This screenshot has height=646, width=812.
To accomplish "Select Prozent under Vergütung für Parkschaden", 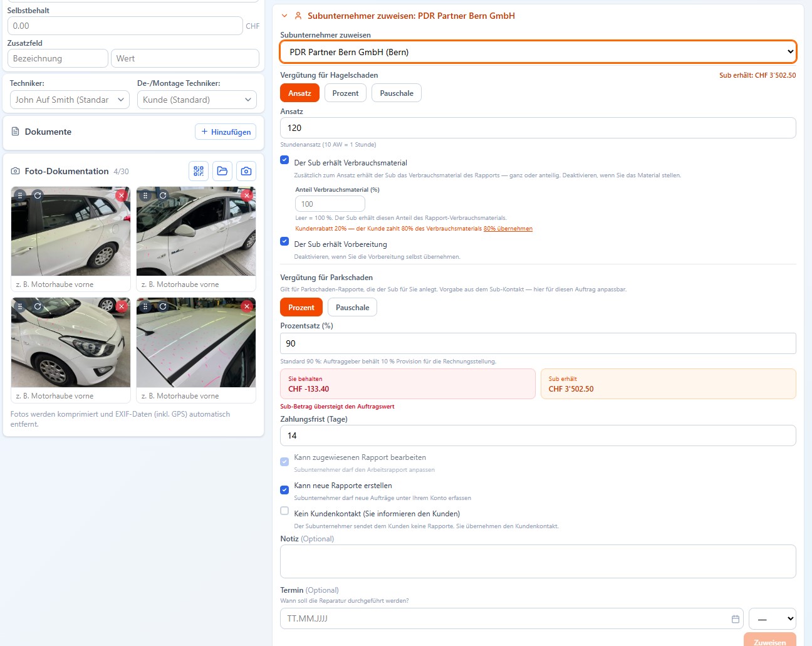I will (301, 308).
